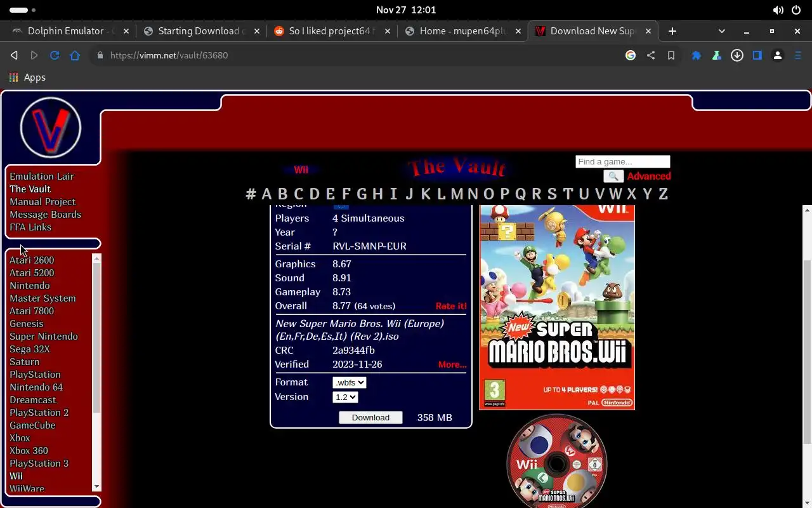Click the magnifier search button

pyautogui.click(x=613, y=177)
